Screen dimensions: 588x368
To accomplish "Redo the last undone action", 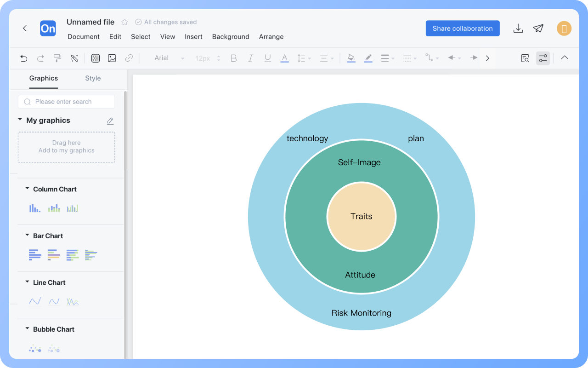I will tap(40, 58).
